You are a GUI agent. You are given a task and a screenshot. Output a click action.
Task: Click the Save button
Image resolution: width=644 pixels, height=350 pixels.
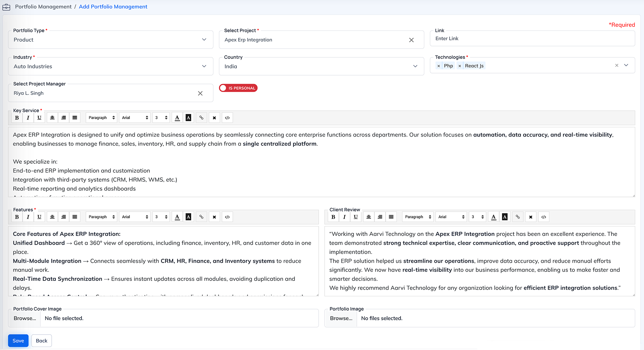[x=18, y=341]
